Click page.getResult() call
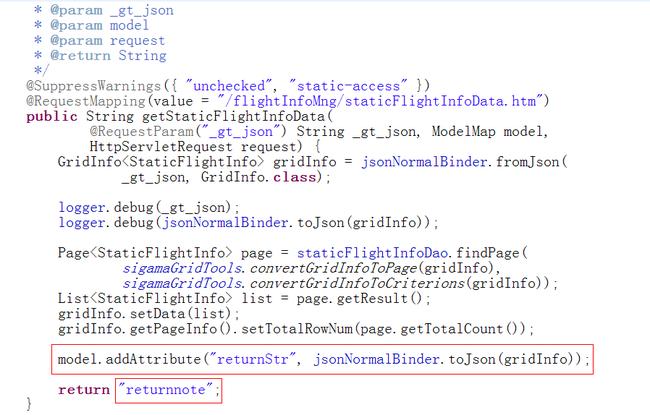 (x=359, y=299)
